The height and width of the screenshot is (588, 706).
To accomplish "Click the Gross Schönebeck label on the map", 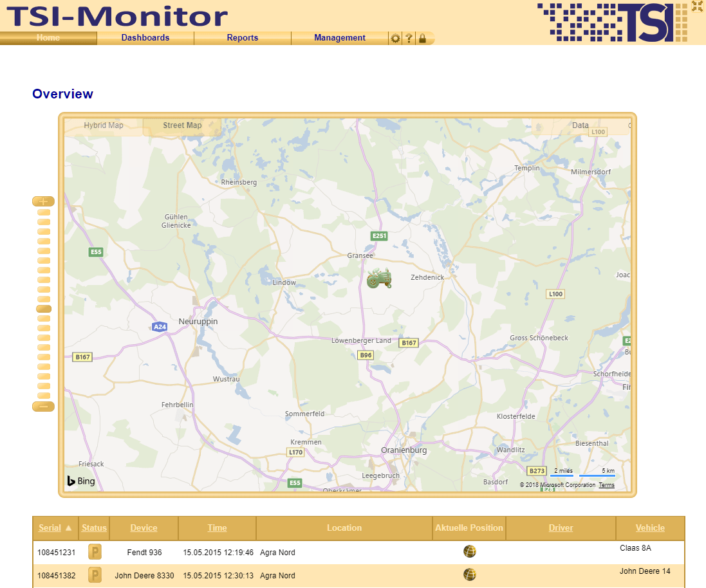I will point(539,338).
